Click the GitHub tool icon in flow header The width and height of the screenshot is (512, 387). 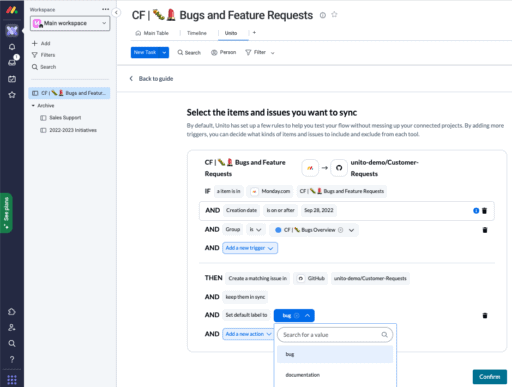(x=339, y=168)
